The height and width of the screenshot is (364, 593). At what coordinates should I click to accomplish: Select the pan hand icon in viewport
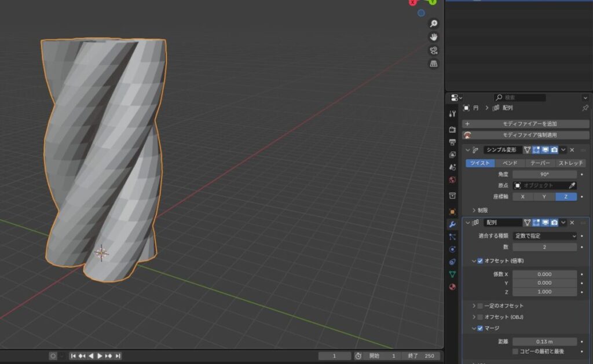(x=433, y=37)
